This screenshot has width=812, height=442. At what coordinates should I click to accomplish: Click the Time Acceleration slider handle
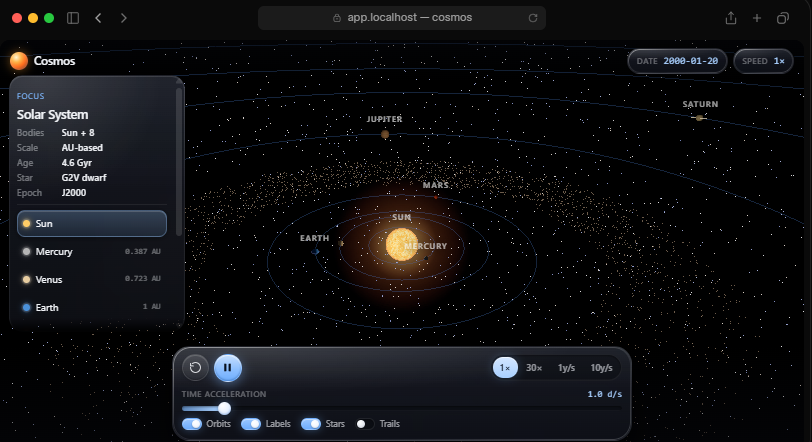pos(224,408)
